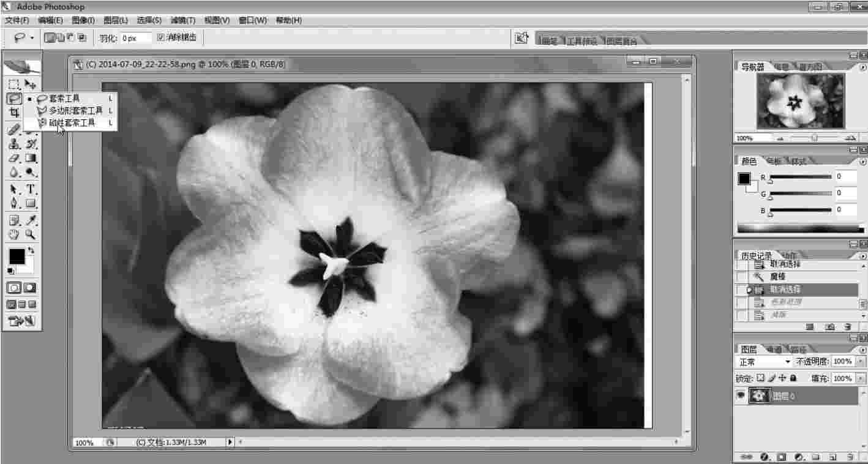The image size is (868, 464).
Task: Switch to the 历史记录 tab
Action: (x=757, y=256)
